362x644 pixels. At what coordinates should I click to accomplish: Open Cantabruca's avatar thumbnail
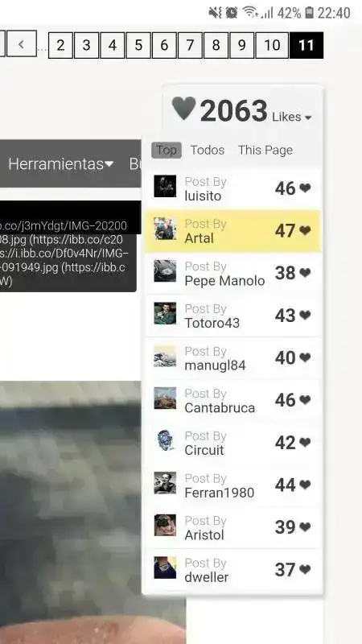click(165, 398)
